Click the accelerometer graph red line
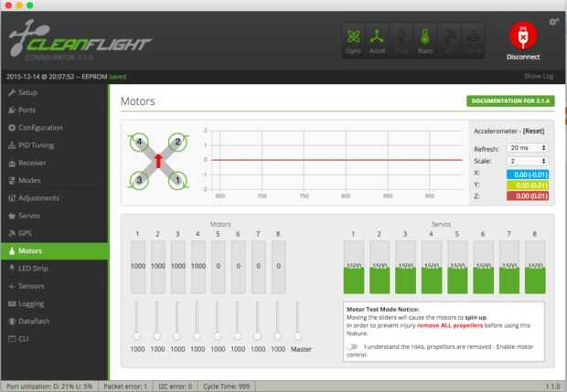Viewport: 567px width, 392px height. [x=337, y=160]
